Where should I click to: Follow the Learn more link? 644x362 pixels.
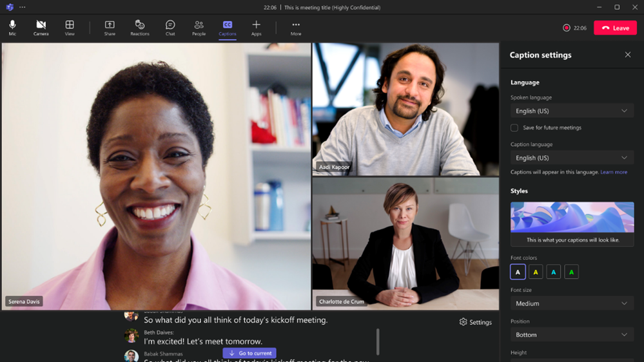614,172
